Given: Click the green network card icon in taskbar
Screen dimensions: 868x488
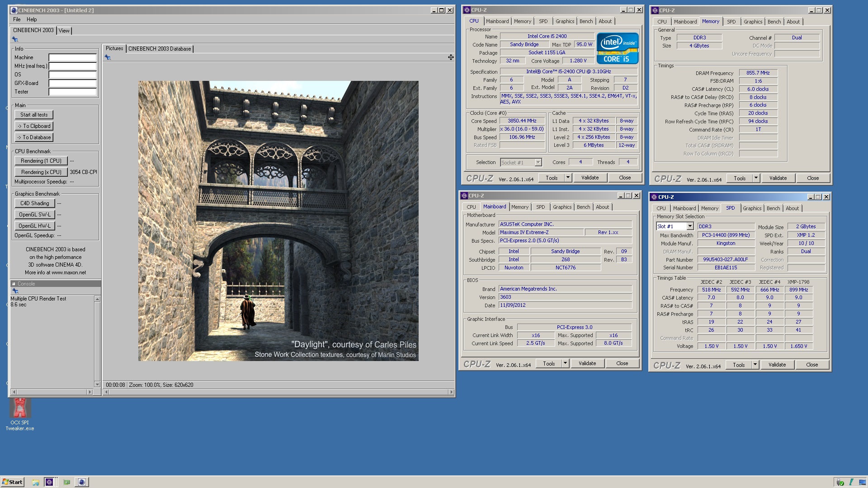Looking at the screenshot, I should (x=66, y=482).
